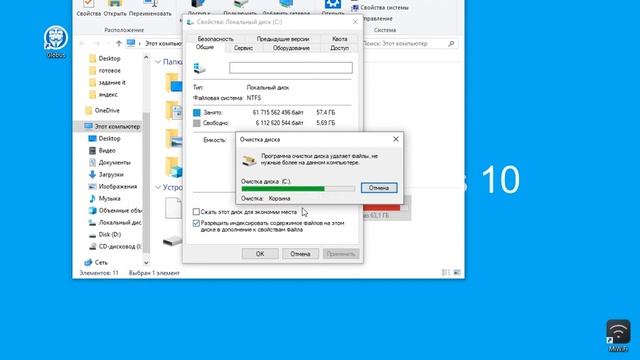The height and width of the screenshot is (360, 640).
Task: Click the disk label input field
Action: [x=291, y=68]
